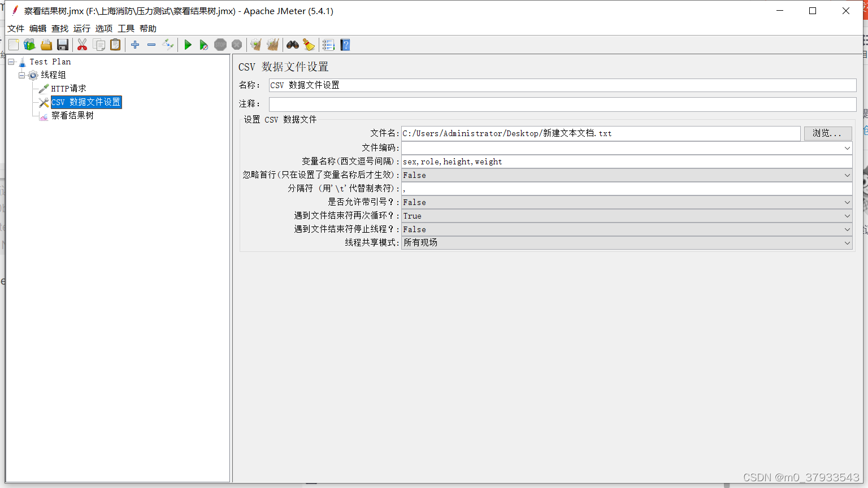Click the Search binoculars icon

pyautogui.click(x=293, y=45)
